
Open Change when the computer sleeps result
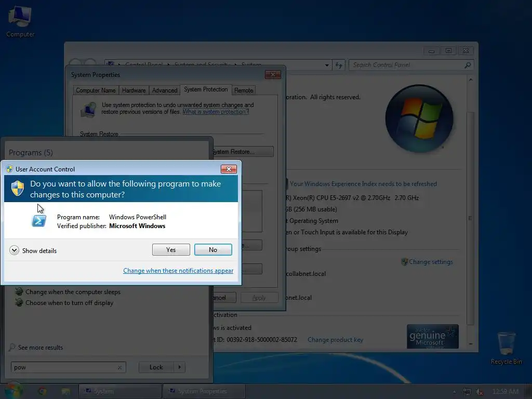(x=73, y=292)
